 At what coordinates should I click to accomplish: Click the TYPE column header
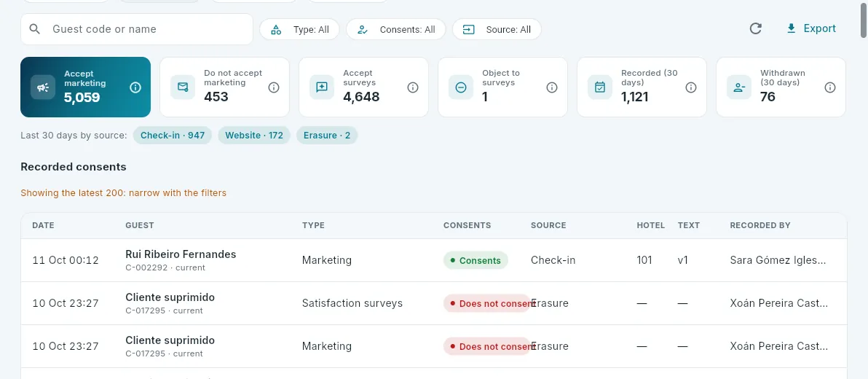[313, 225]
